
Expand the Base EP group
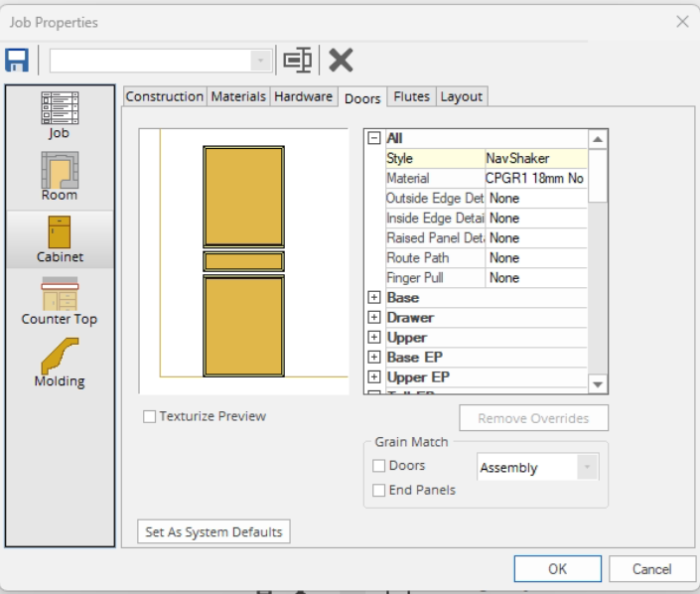coord(374,357)
